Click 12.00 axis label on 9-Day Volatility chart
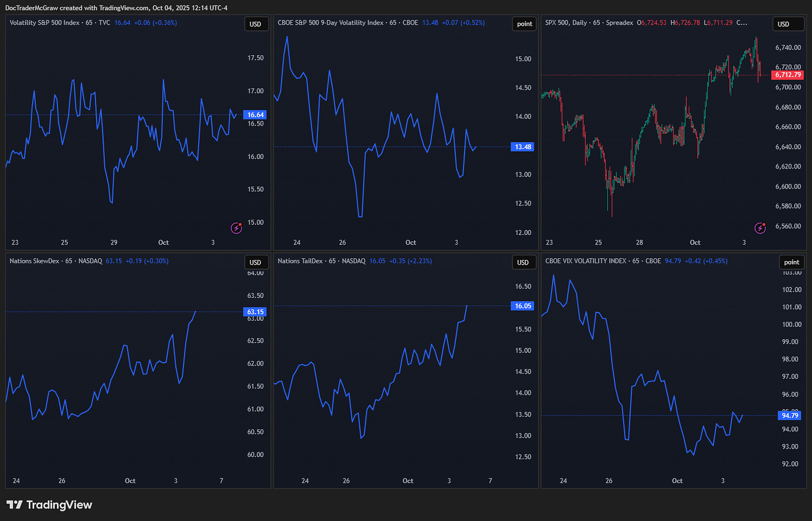The height and width of the screenshot is (521, 812). tap(523, 233)
